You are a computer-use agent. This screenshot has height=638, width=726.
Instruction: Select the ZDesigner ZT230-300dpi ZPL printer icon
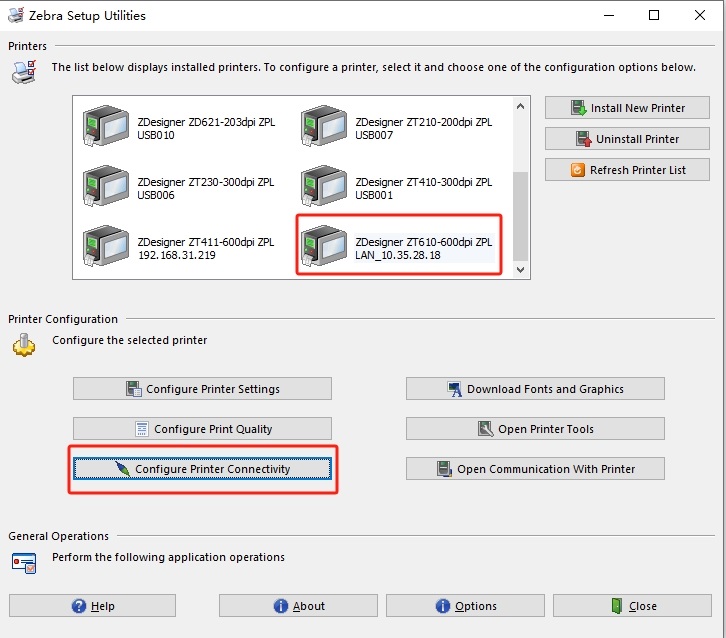106,186
